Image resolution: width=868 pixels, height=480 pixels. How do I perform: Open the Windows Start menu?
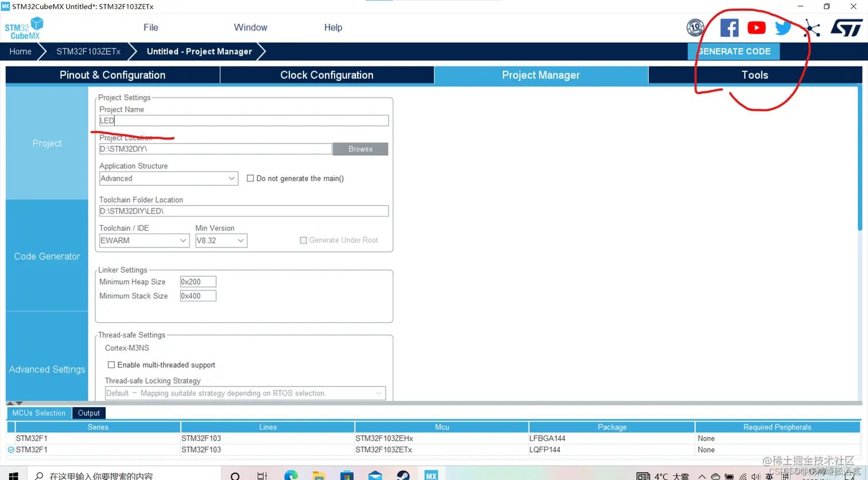coord(13,475)
